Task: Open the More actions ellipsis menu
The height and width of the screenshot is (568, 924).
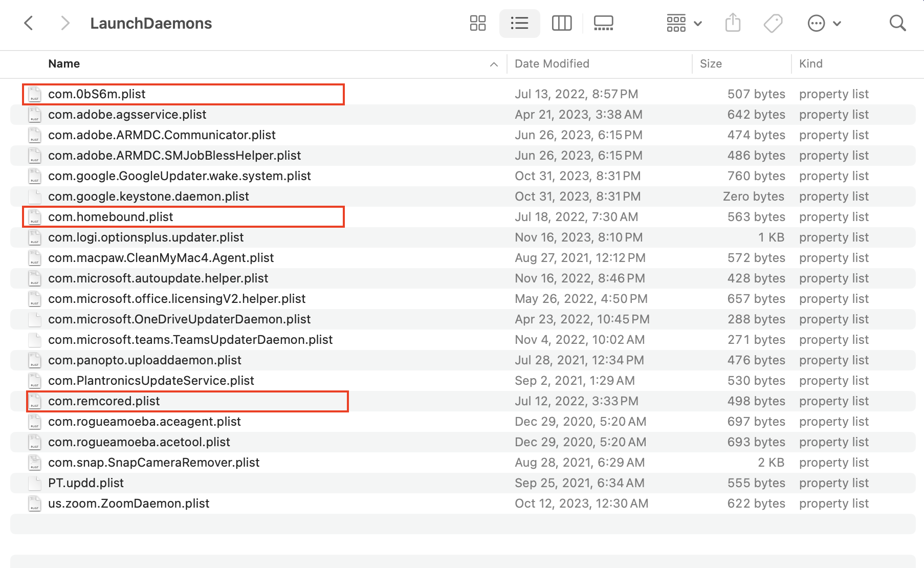Action: (824, 23)
